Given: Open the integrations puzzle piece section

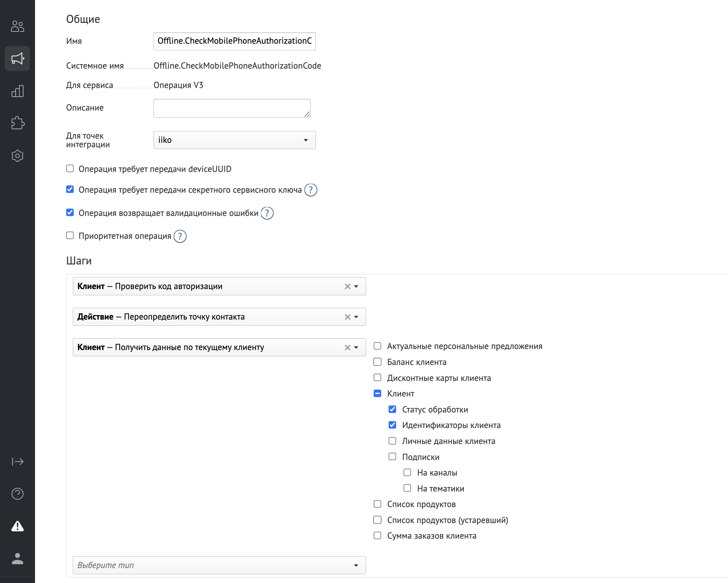Looking at the screenshot, I should pyautogui.click(x=17, y=123).
